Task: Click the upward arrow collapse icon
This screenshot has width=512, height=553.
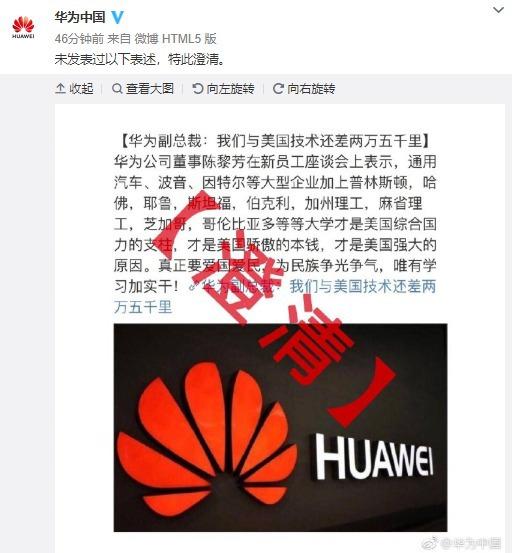Action: (60, 89)
